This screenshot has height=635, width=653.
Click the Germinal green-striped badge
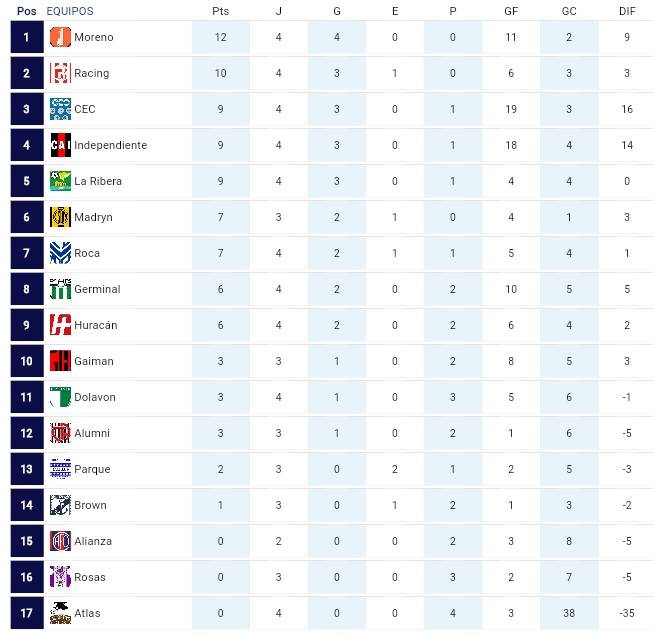[x=60, y=289]
